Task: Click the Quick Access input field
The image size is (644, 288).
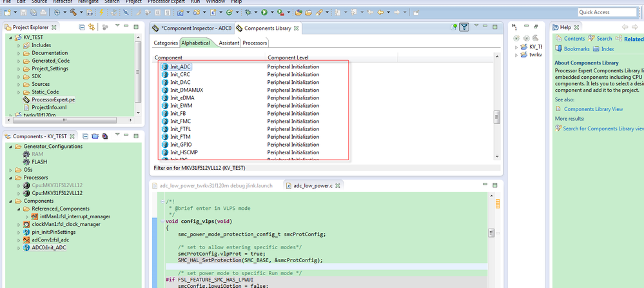Action: 609,12
